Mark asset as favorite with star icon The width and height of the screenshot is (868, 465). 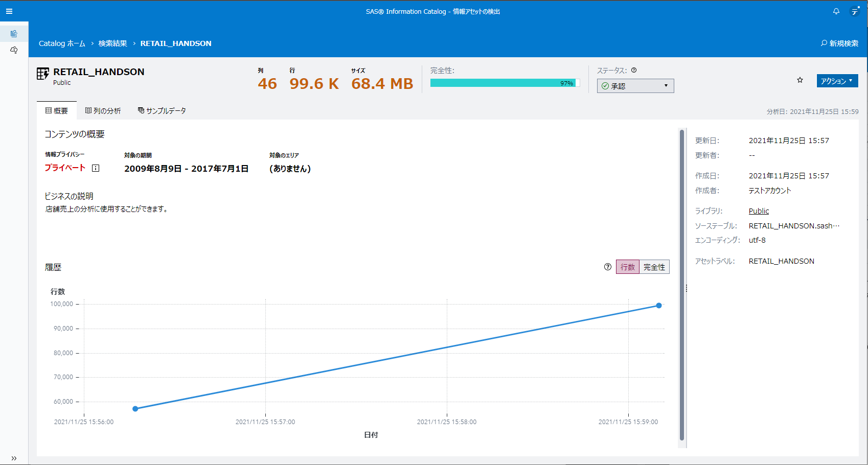pos(800,80)
